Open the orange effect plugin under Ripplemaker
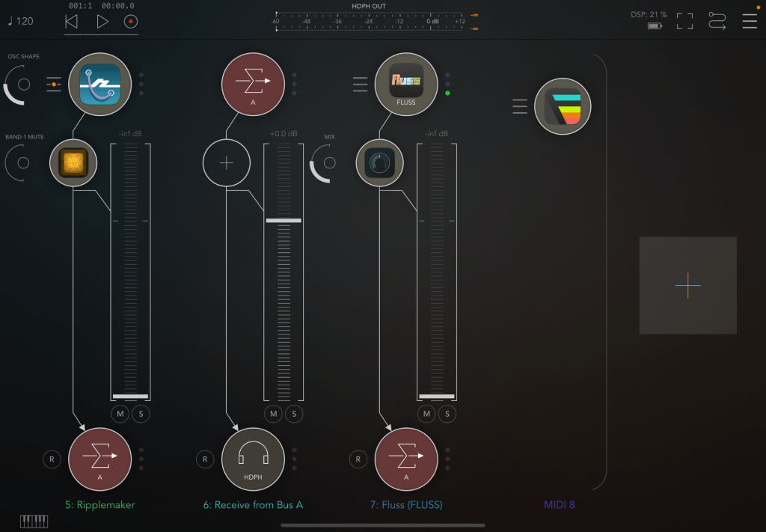The image size is (766, 532). (x=73, y=163)
